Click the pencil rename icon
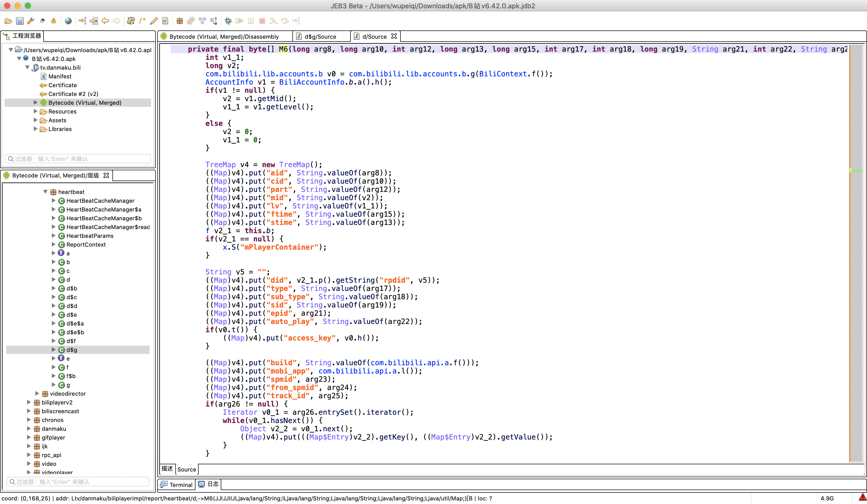 [x=154, y=21]
